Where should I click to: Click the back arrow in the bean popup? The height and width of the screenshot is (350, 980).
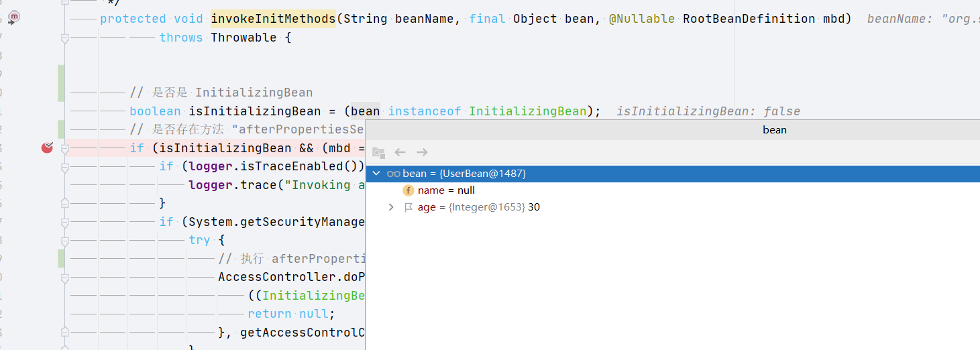tap(400, 152)
